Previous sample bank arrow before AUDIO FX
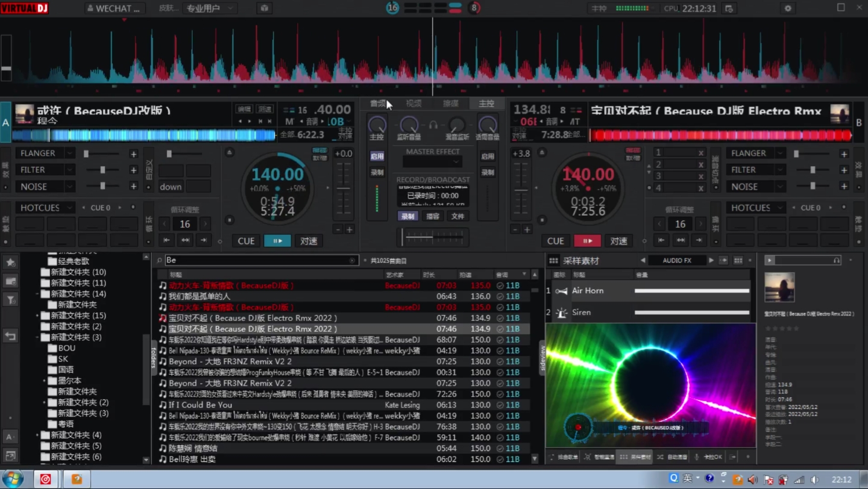The height and width of the screenshot is (489, 868). tap(643, 261)
